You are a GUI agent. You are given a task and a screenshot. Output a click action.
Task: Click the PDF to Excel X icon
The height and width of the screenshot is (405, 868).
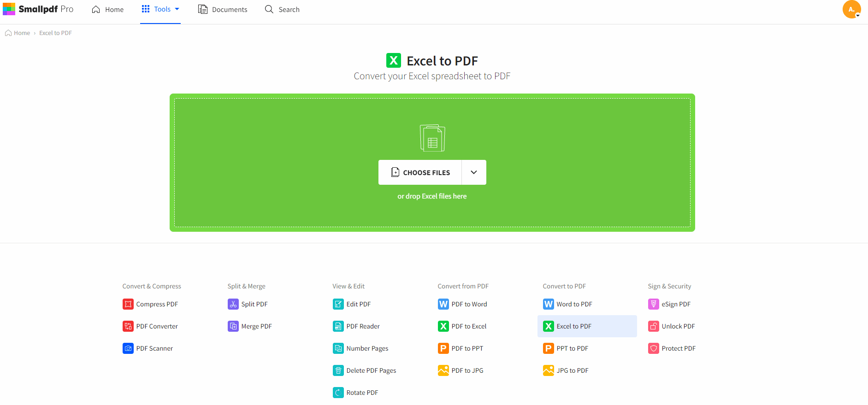pos(443,326)
